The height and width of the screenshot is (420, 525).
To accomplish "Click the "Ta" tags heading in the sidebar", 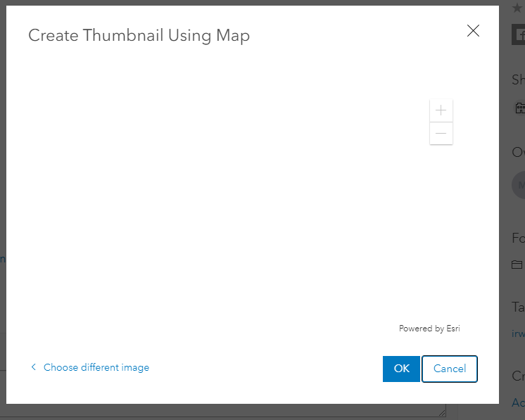I will (518, 307).
